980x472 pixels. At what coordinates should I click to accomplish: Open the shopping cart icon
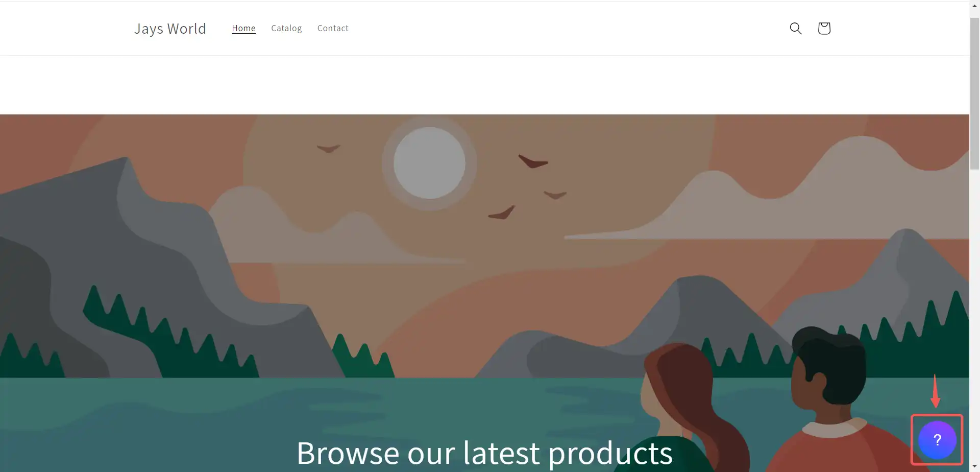pos(824,28)
